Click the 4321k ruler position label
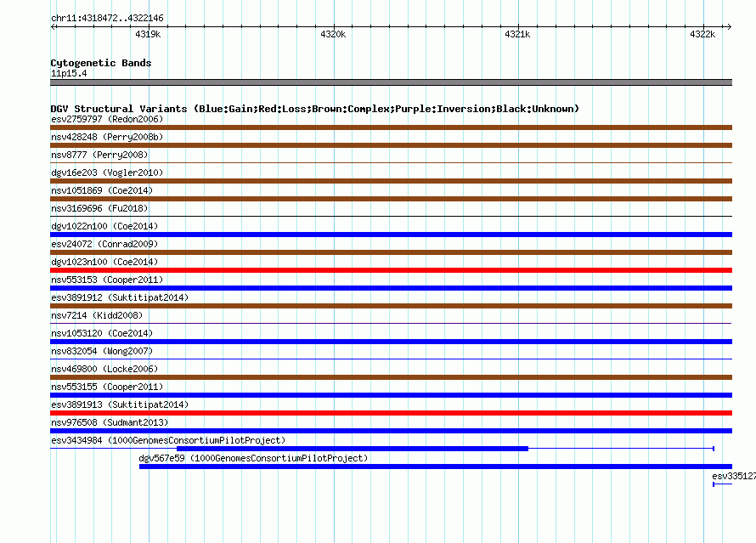 (517, 34)
